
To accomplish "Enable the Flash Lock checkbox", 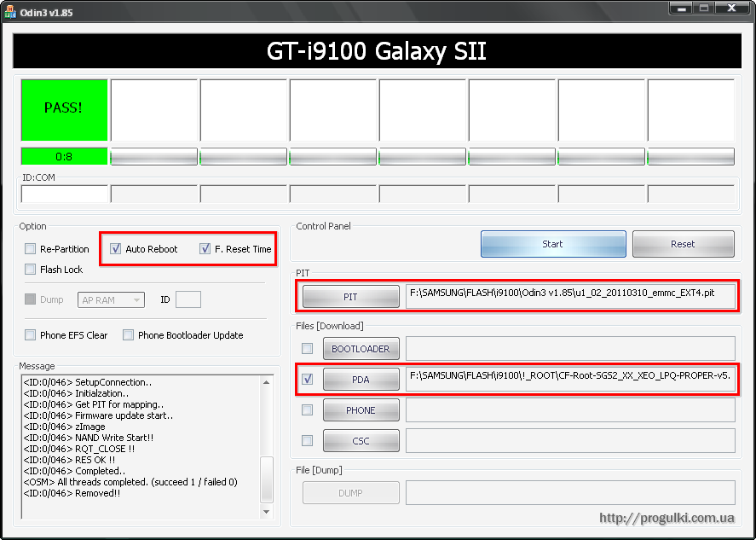I will coord(31,270).
